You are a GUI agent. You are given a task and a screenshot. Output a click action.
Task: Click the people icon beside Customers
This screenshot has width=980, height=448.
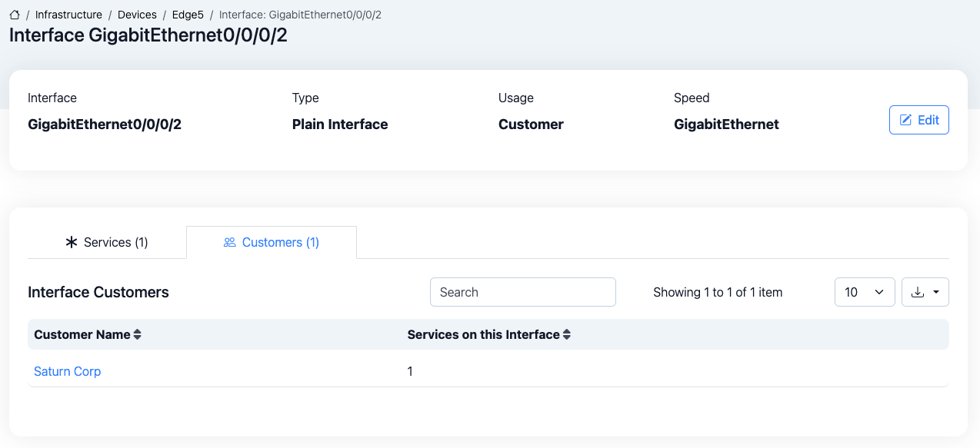(x=229, y=242)
